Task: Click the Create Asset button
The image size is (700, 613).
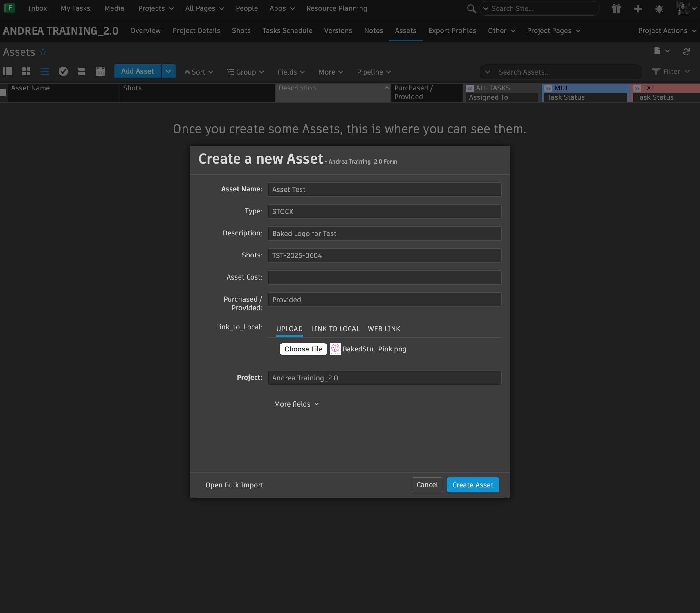Action: click(472, 485)
